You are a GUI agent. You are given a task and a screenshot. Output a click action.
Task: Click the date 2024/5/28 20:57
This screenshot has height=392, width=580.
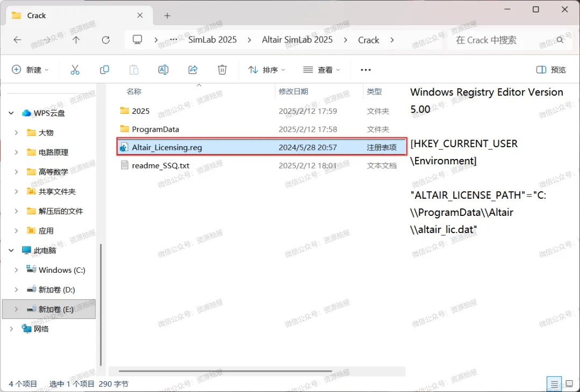[x=308, y=147]
